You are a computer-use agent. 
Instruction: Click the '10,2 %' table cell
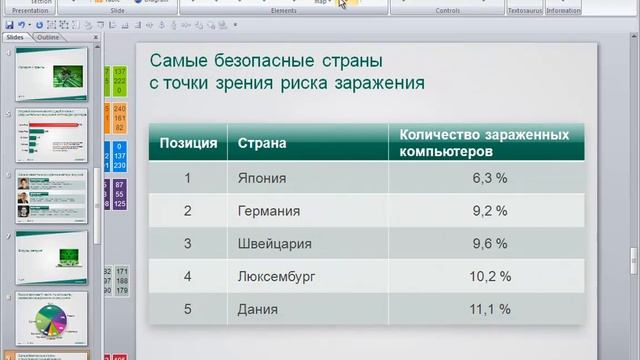coord(486,276)
